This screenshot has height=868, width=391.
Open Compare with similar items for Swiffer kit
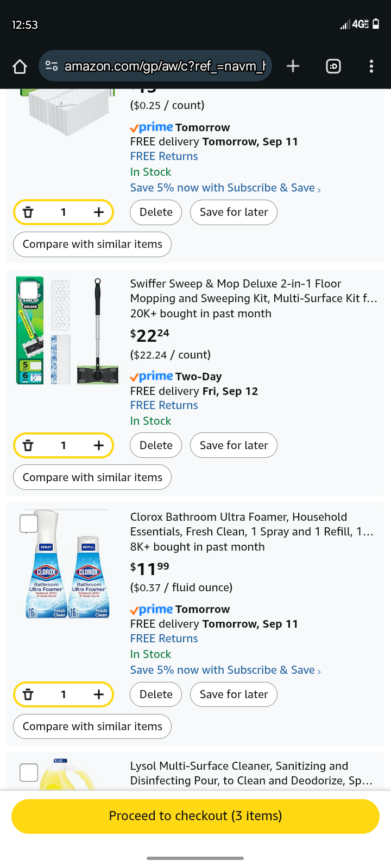click(92, 477)
